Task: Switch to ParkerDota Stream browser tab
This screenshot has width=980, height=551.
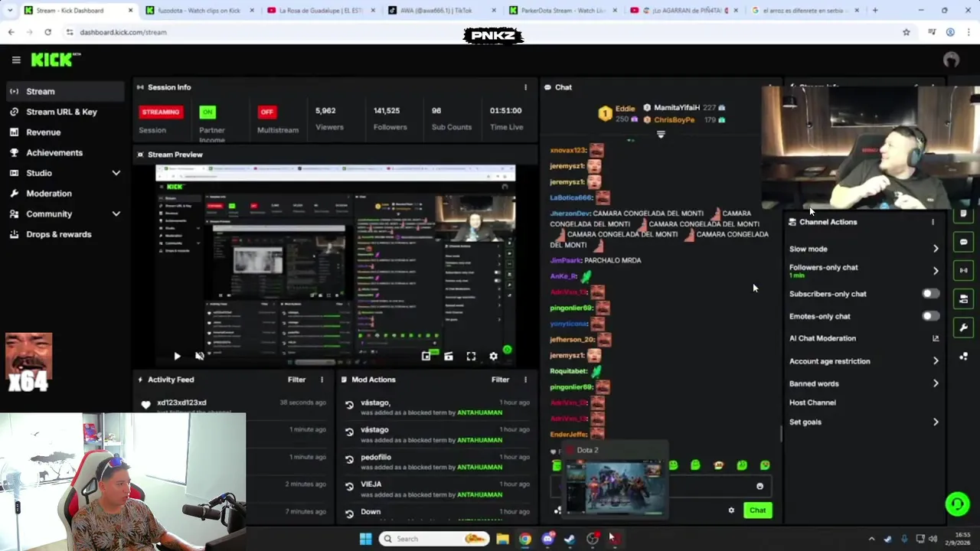Action: tap(563, 11)
